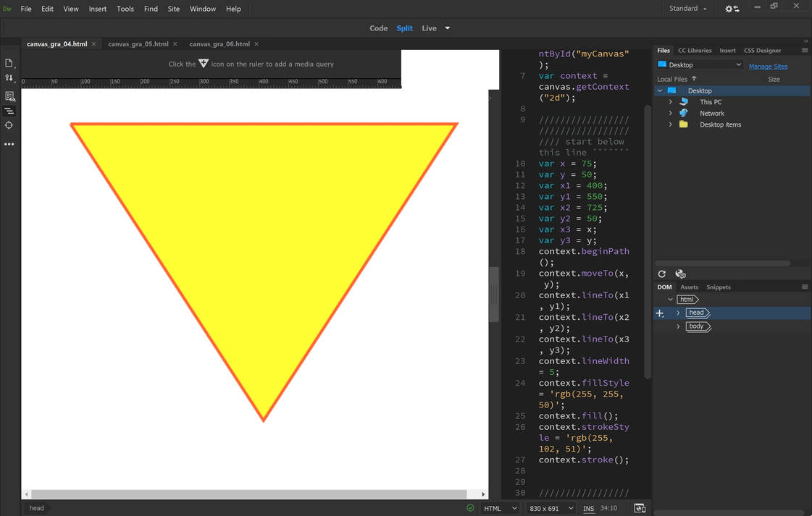Expand the Desktop items tree node
This screenshot has width=812, height=516.
pos(671,124)
